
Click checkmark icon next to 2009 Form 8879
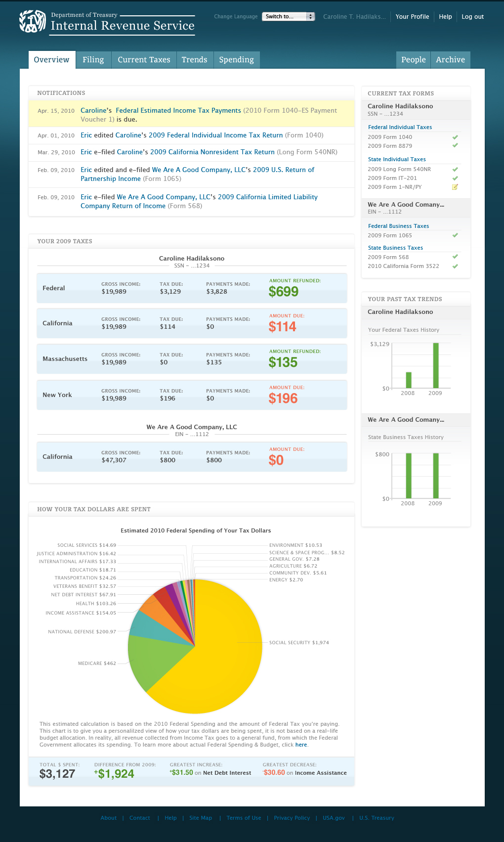(x=455, y=145)
